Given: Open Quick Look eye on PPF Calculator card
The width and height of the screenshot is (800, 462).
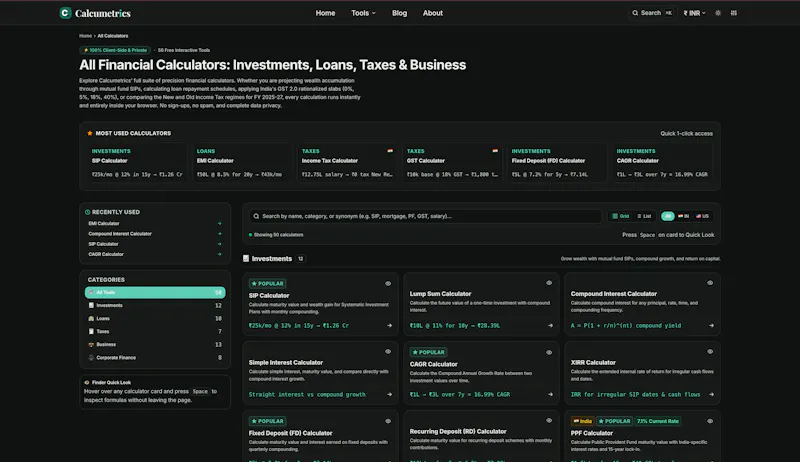Looking at the screenshot, I should [x=710, y=421].
